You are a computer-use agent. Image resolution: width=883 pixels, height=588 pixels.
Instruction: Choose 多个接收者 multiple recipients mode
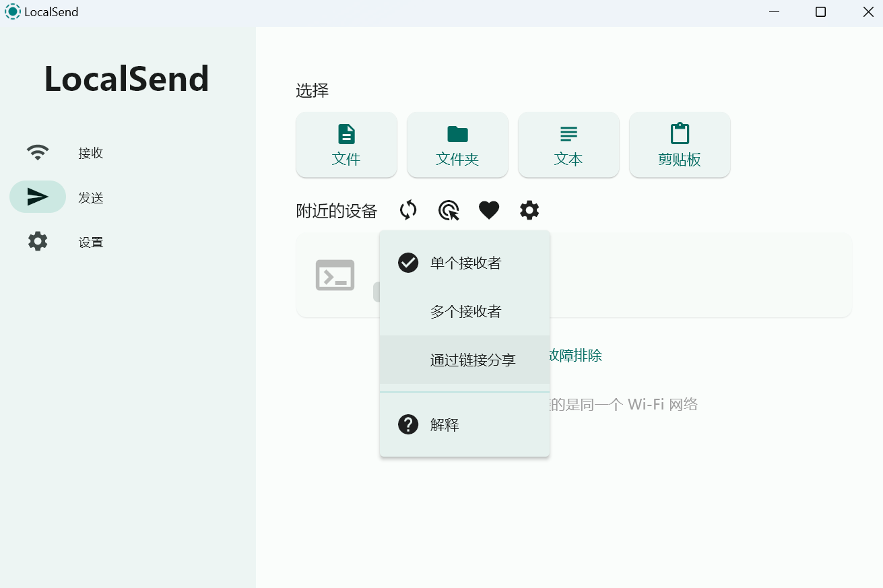click(465, 311)
